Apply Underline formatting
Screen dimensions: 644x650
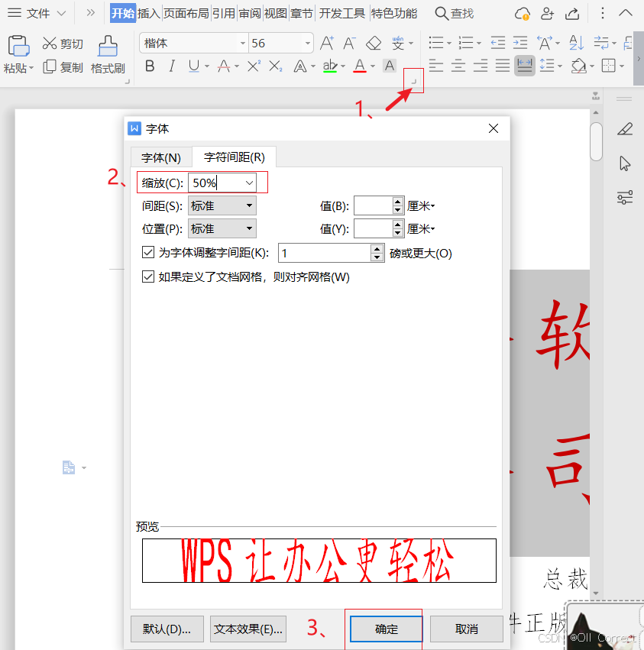193,66
